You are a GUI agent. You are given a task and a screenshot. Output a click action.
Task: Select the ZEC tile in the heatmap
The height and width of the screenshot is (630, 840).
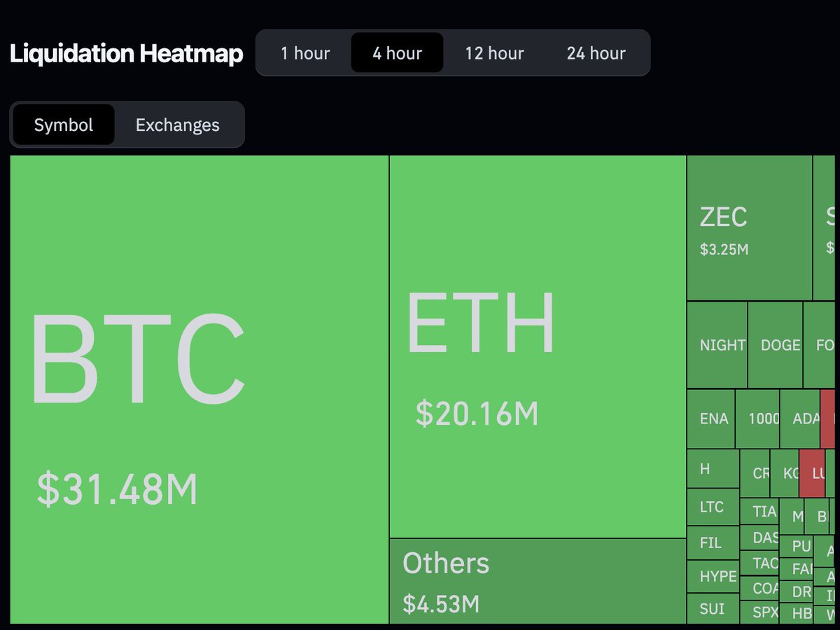(x=750, y=228)
